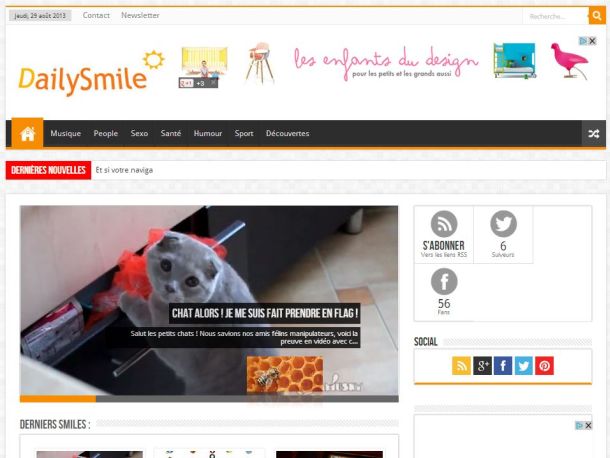Click the orange search magnifier button
Screen dimensions: 610x458
(x=597, y=16)
